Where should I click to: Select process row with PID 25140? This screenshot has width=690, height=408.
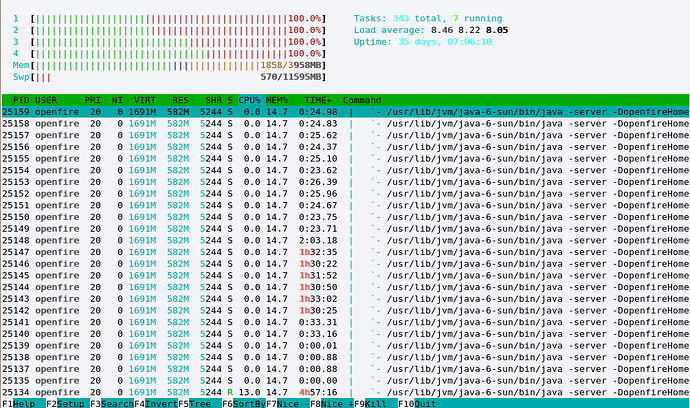tap(345, 334)
